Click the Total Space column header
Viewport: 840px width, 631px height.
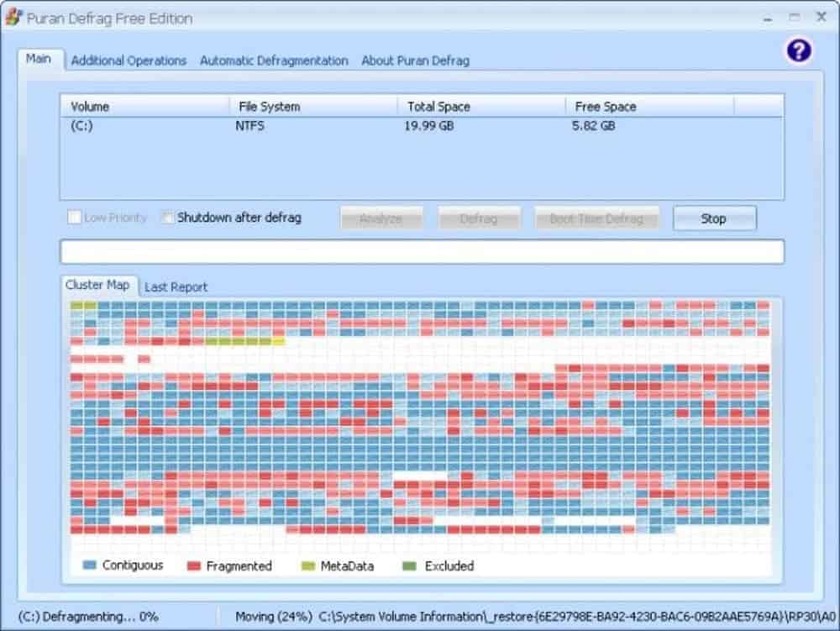click(481, 106)
